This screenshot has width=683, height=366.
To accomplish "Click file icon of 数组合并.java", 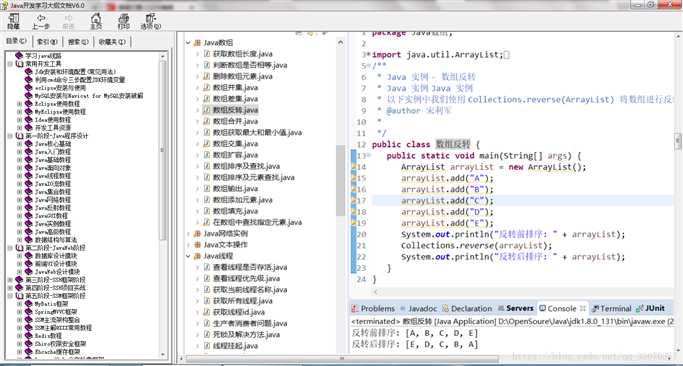I will [207, 121].
